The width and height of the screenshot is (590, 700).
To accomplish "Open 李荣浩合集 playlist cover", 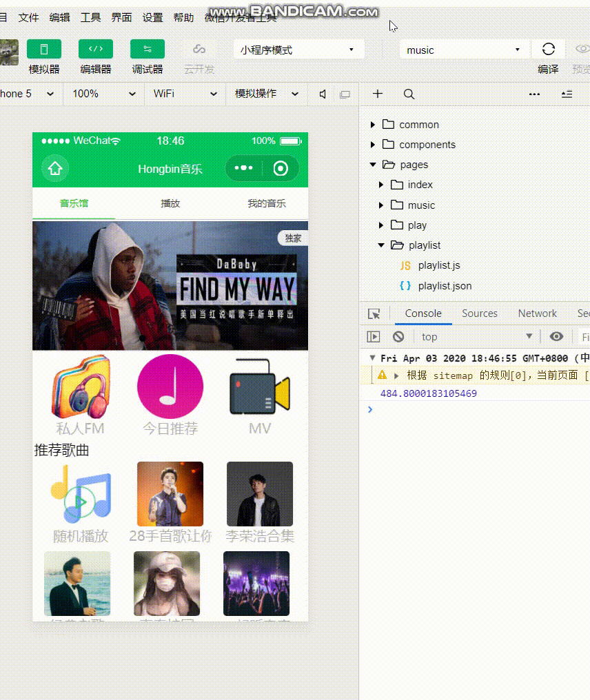I will [260, 494].
